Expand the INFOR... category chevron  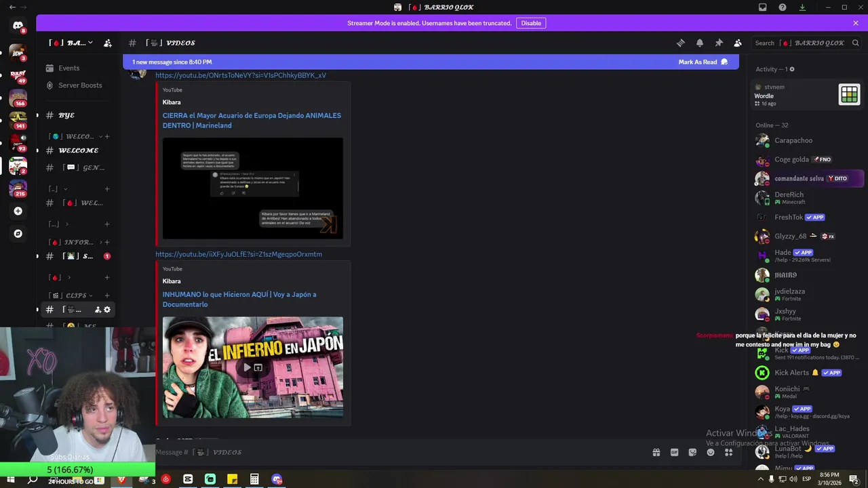click(x=101, y=242)
